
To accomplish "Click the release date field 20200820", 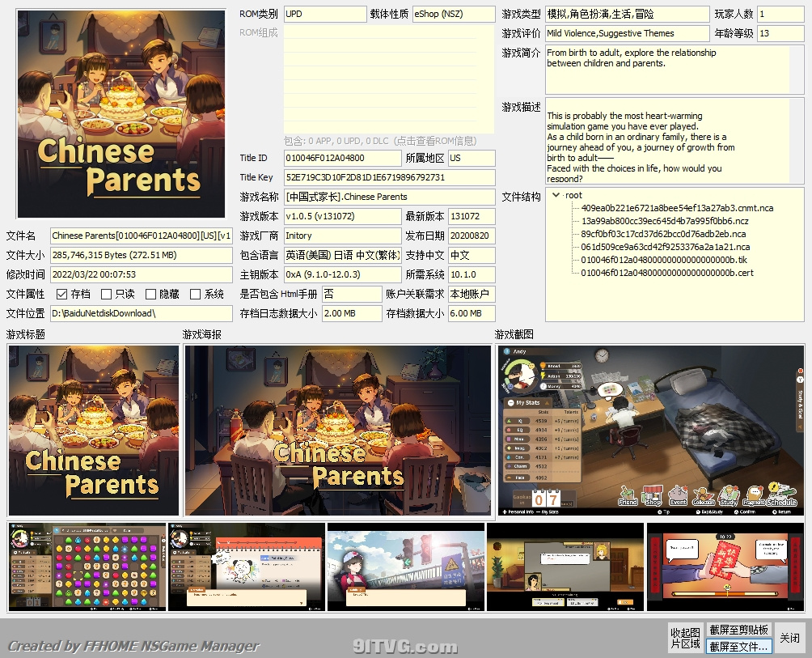I will [x=472, y=236].
